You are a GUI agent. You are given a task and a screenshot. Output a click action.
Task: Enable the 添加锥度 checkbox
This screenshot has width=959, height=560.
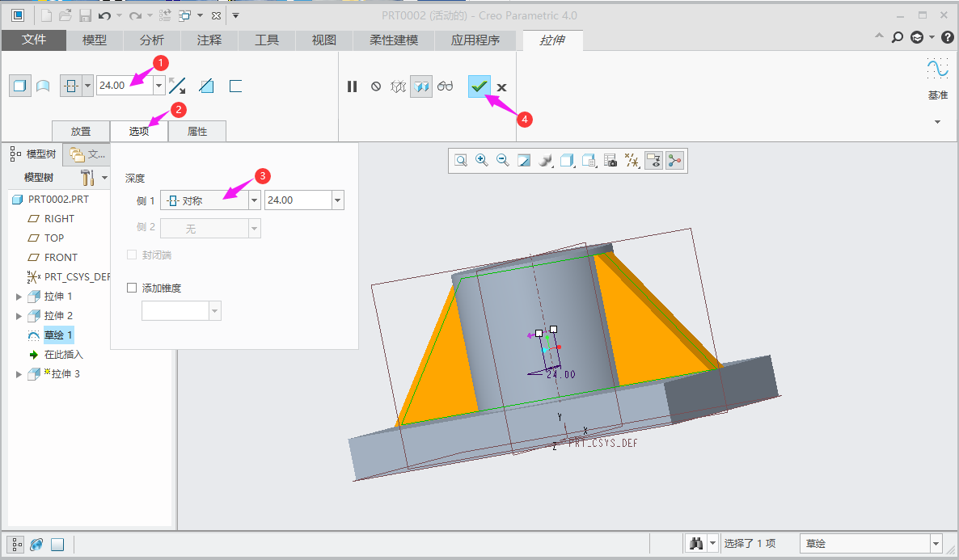pos(133,288)
